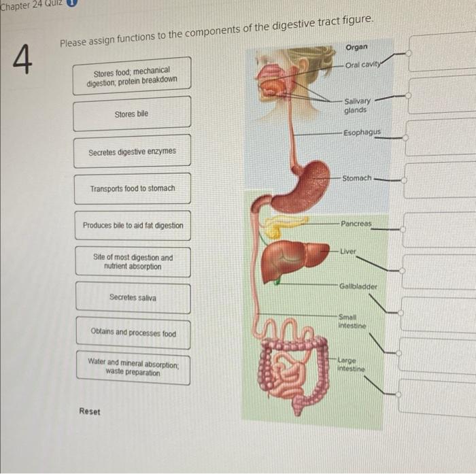Screen dimensions: 476x474
Task: Click the answer box for Gallbladder
Action: [438, 314]
